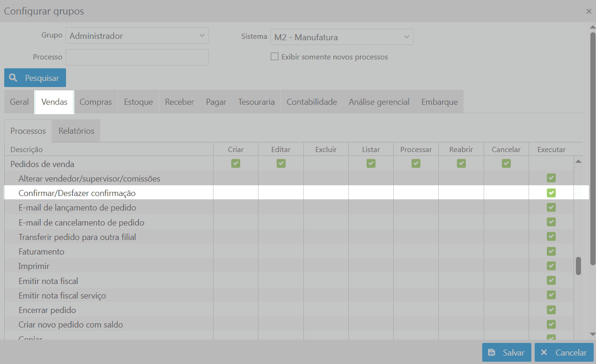Uncheck Executar for Confirmar/Desfazer confirmação

point(551,193)
